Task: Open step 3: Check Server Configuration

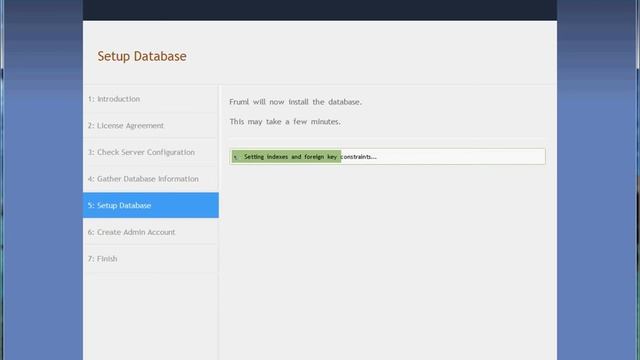Action: [x=151, y=152]
